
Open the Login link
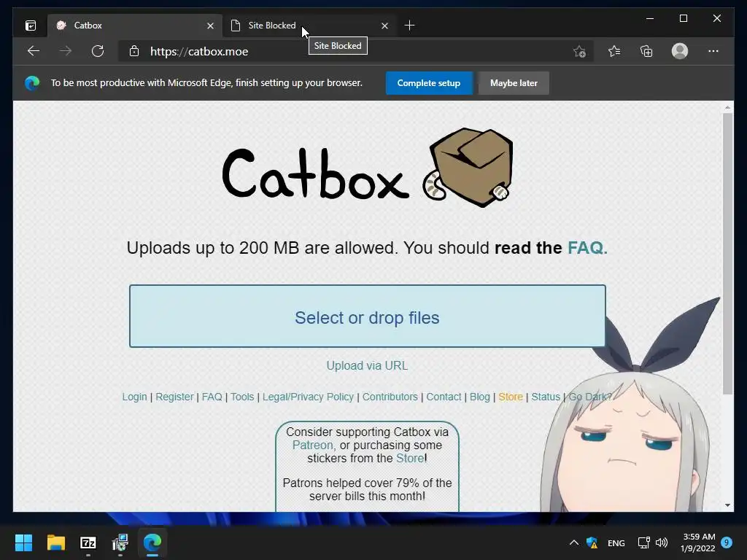point(134,397)
